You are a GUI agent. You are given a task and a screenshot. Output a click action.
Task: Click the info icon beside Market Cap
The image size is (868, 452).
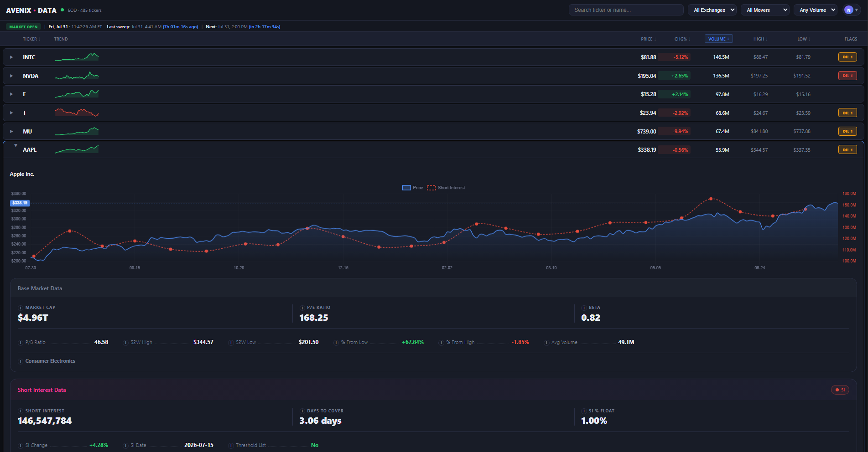click(21, 308)
